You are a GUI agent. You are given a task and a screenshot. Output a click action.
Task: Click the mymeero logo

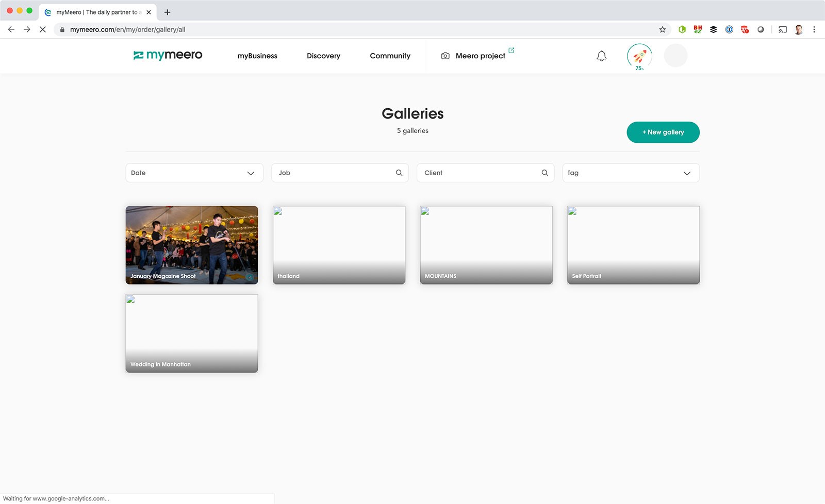coord(168,55)
